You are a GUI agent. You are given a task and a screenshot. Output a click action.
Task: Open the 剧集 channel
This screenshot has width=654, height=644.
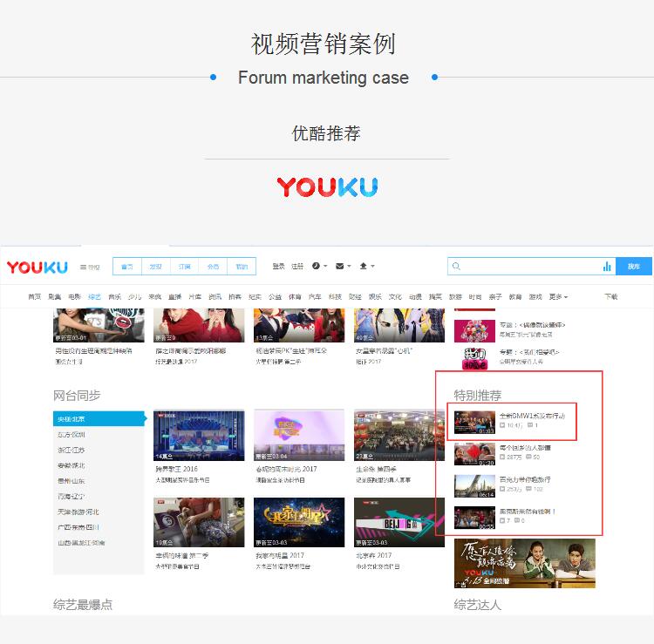tap(55, 297)
